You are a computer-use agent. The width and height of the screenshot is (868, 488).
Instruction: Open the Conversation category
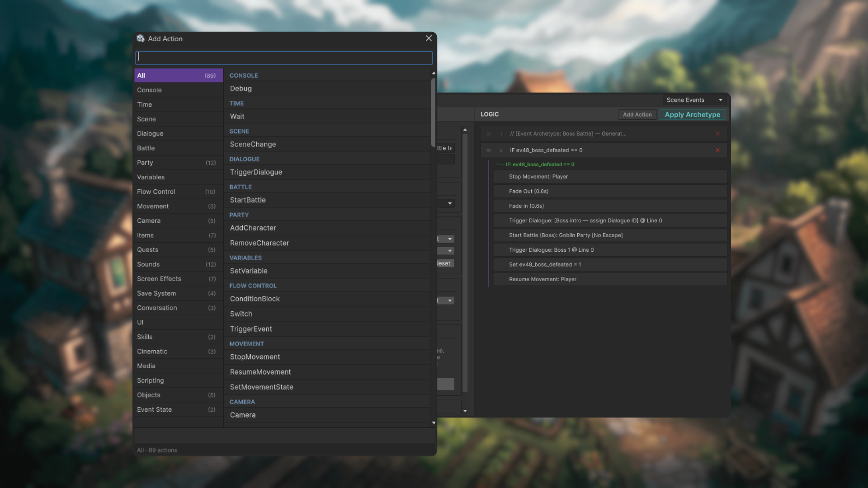[179, 308]
